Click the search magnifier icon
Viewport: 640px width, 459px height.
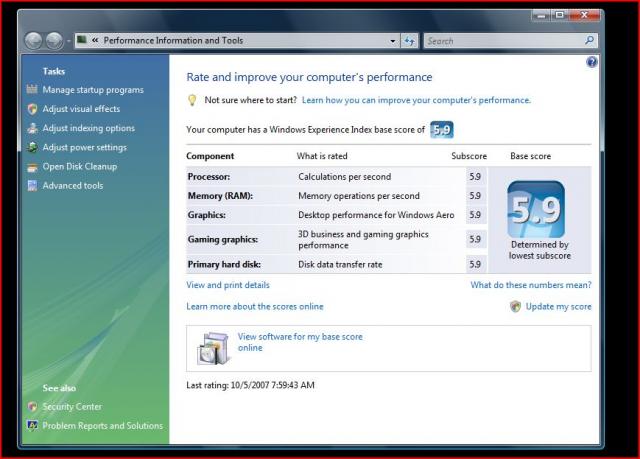point(589,40)
